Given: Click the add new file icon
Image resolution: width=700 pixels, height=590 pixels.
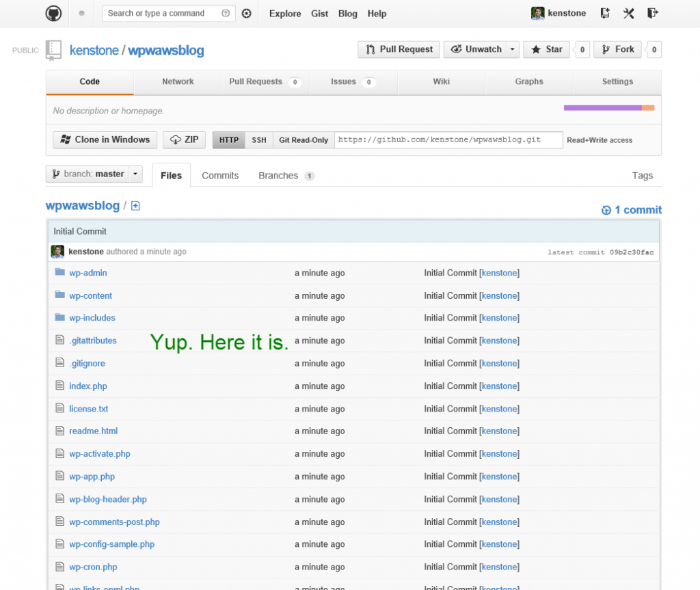Looking at the screenshot, I should pos(135,206).
